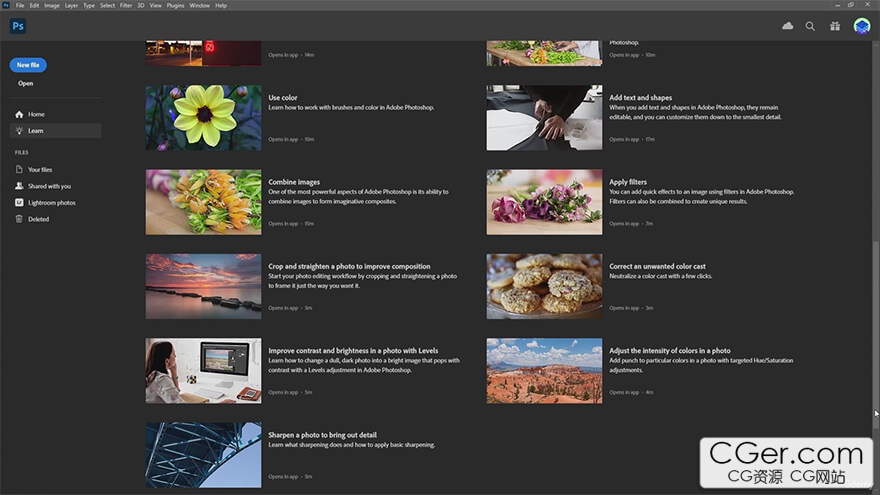
Task: Open the Image menu
Action: [52, 5]
